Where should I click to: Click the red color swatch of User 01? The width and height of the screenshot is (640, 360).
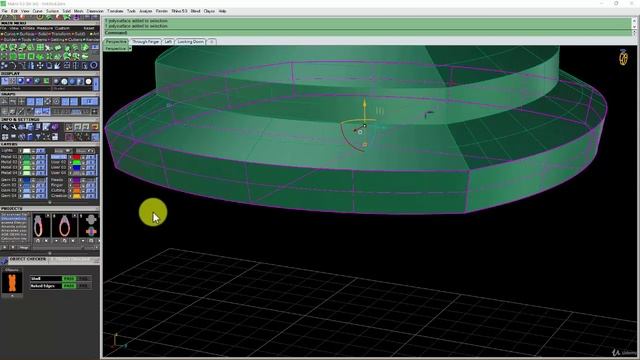[x=76, y=157]
